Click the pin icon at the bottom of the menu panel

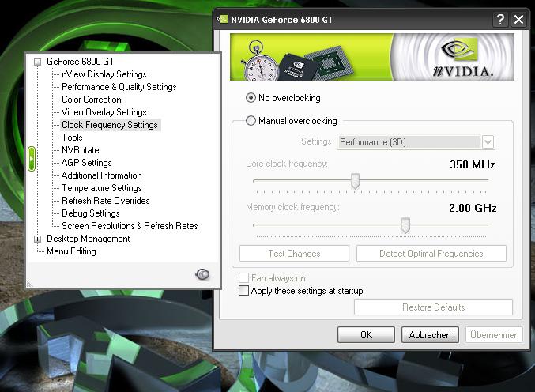202,274
